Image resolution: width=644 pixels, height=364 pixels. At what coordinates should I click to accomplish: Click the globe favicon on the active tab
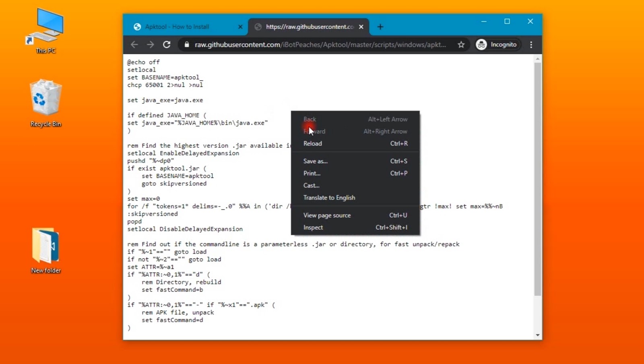coord(258,27)
